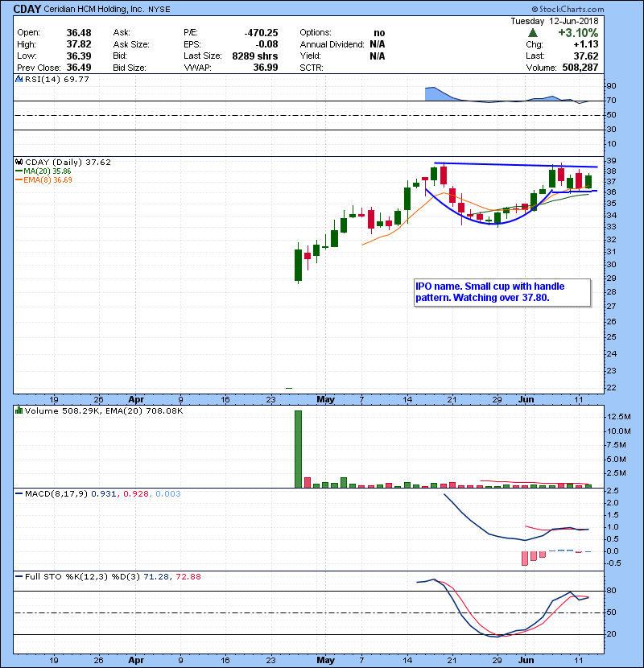Click the Volume 508.29K, EMA(20) 708.08K label
Viewport: 644px width, 668px height.
click(104, 411)
